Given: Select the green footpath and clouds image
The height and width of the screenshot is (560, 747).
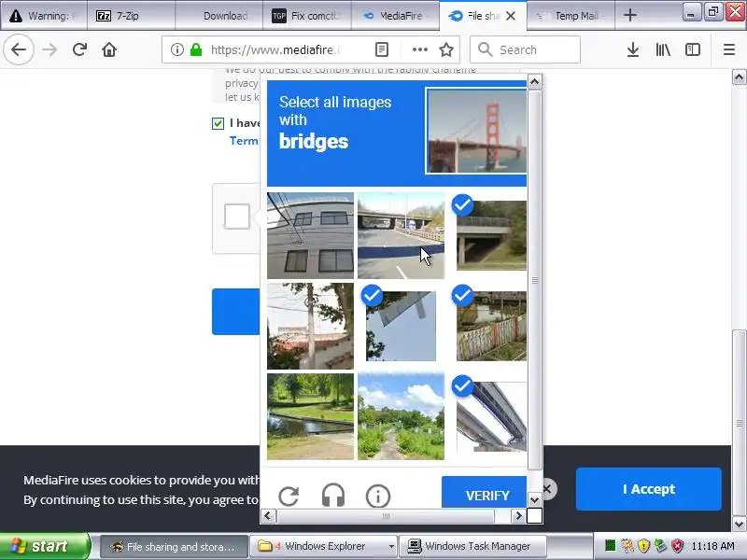Looking at the screenshot, I should pos(401,416).
